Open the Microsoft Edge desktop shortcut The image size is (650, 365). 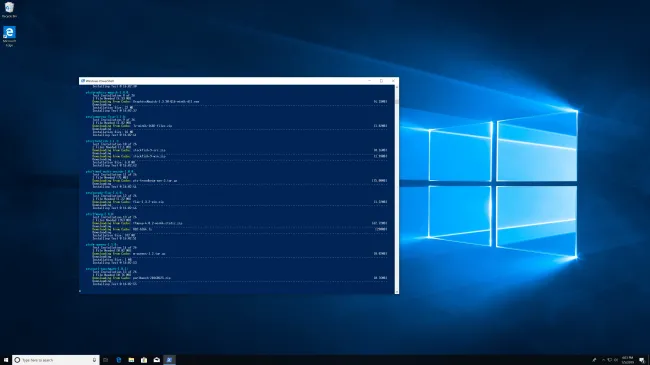pyautogui.click(x=9, y=36)
